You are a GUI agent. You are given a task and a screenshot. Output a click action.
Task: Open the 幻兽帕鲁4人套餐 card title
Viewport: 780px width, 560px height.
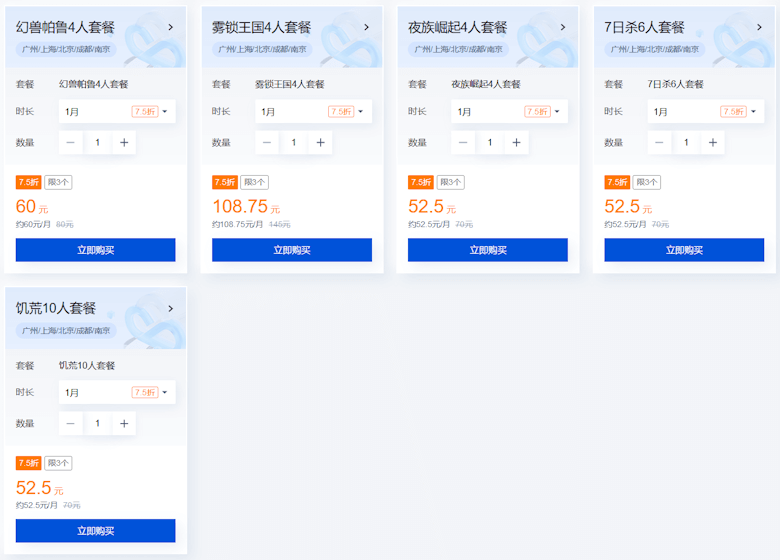pyautogui.click(x=65, y=27)
